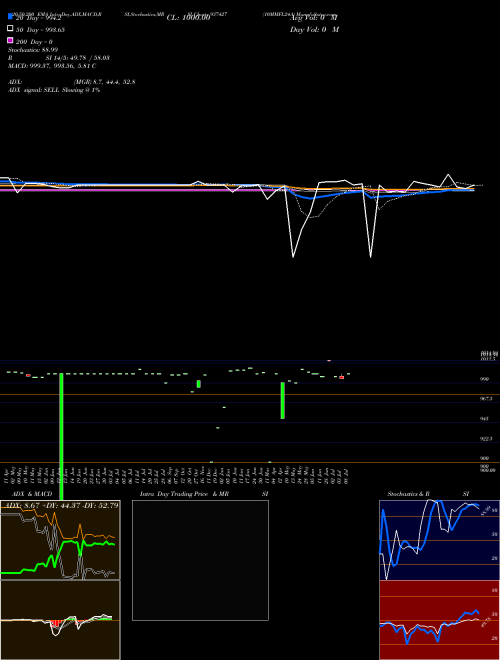The image size is (500, 660).
Task: Click the red candle near 10 May
Action: tap(29, 375)
